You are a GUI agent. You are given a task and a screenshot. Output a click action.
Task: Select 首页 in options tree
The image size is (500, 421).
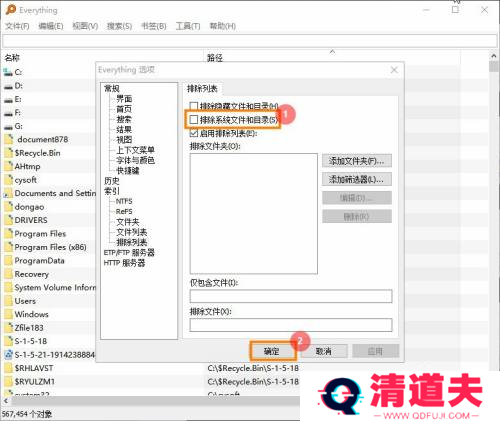(x=124, y=109)
